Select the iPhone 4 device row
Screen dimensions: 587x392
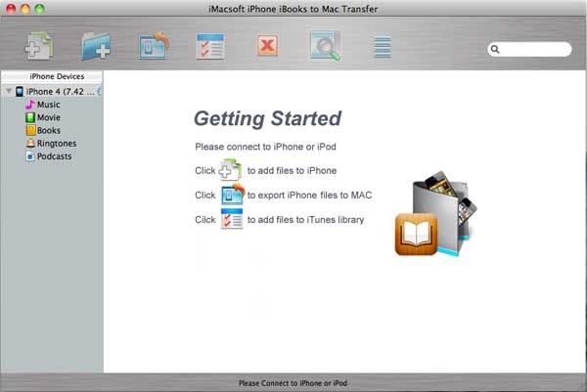pos(52,91)
